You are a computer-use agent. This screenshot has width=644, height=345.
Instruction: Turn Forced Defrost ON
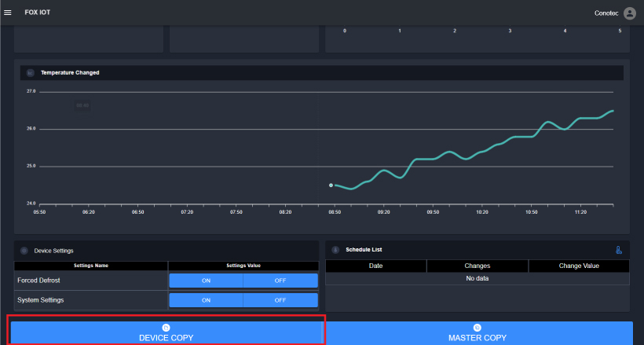207,281
